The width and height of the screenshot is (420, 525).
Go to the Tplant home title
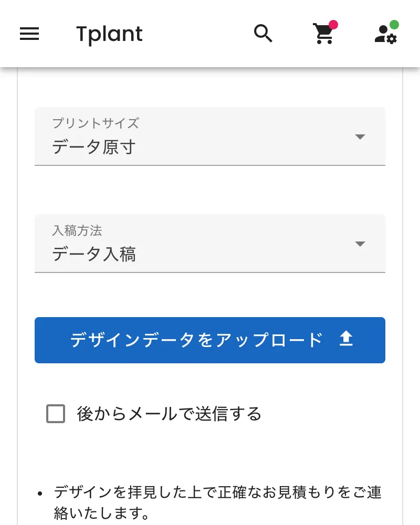(x=109, y=34)
